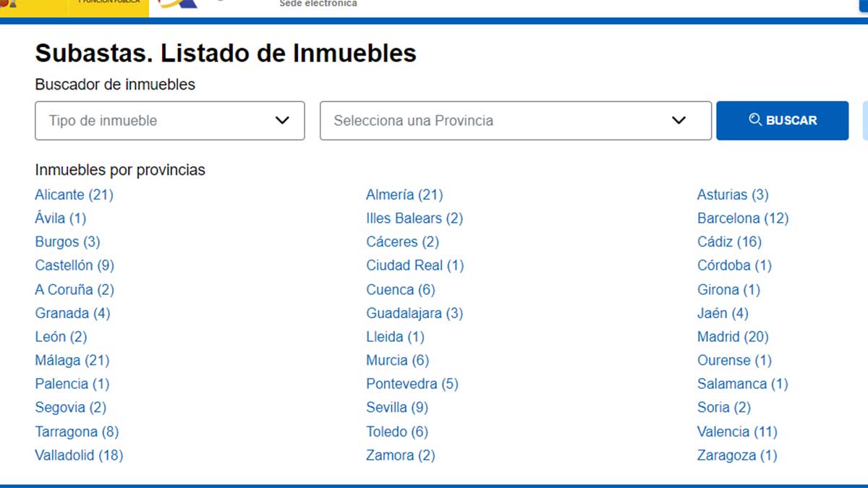This screenshot has width=868, height=488.
Task: Check properties in Illes Balears (2)
Action: tap(414, 218)
